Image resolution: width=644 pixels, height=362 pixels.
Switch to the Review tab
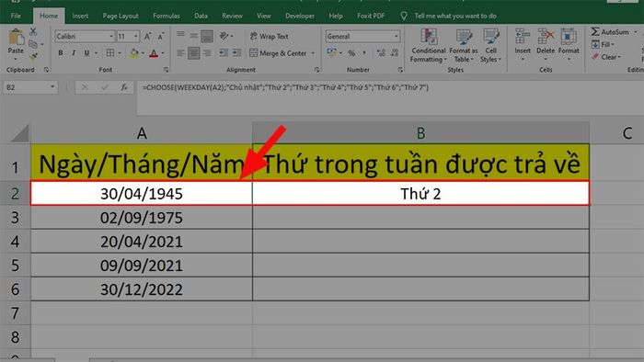[x=232, y=16]
